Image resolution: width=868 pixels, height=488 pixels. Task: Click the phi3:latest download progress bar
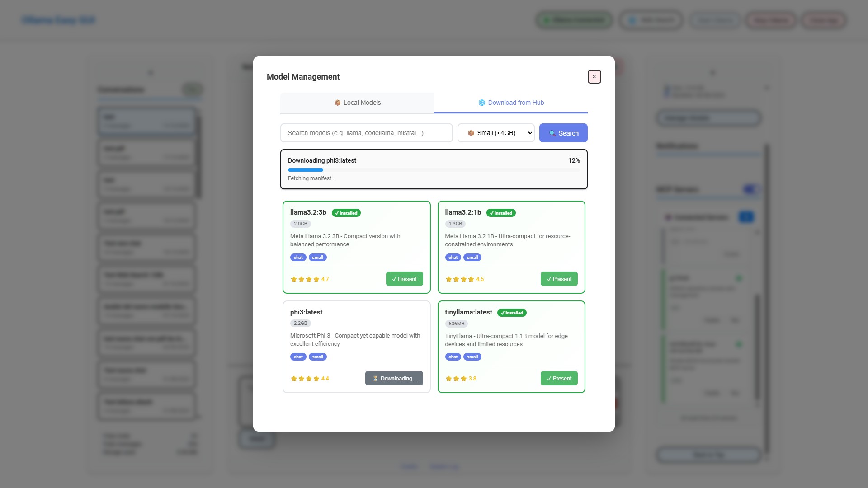(434, 170)
